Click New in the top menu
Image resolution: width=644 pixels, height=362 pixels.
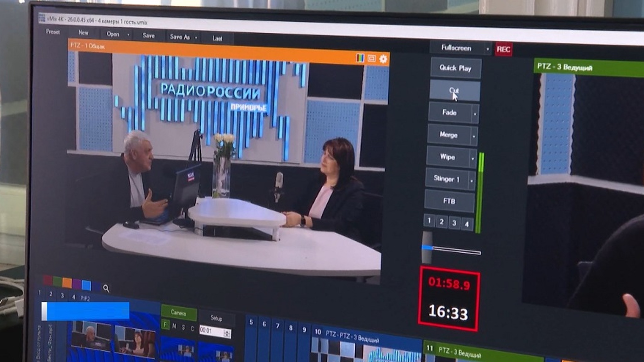pos(83,32)
